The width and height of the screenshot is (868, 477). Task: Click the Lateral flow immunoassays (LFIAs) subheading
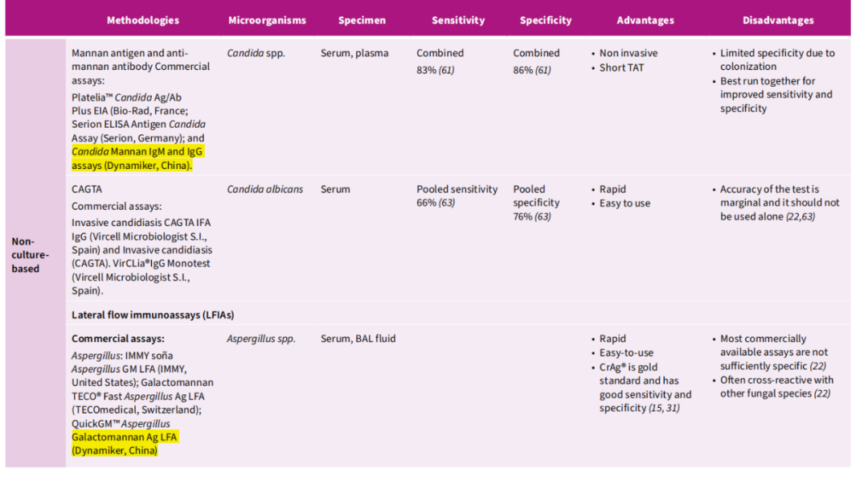(153, 315)
